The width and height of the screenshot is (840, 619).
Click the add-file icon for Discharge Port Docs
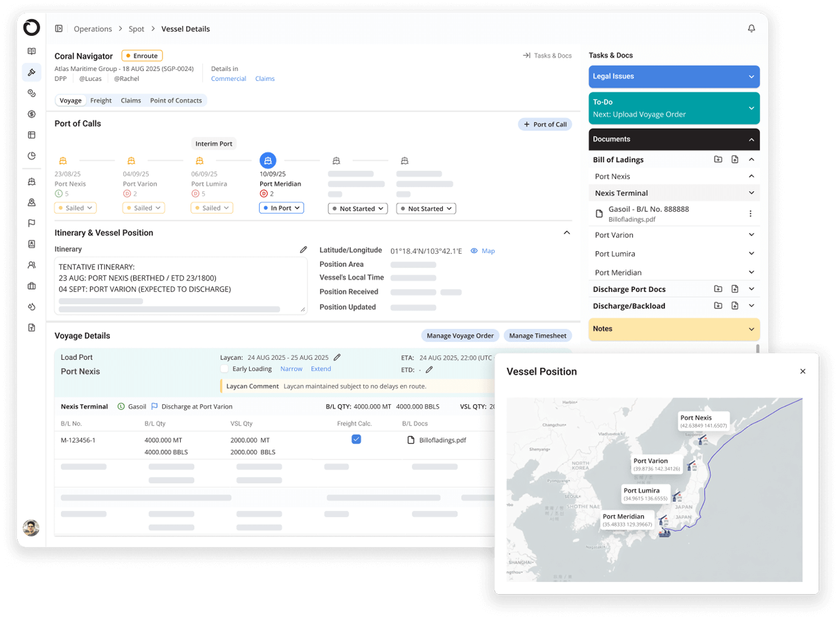[x=734, y=289]
